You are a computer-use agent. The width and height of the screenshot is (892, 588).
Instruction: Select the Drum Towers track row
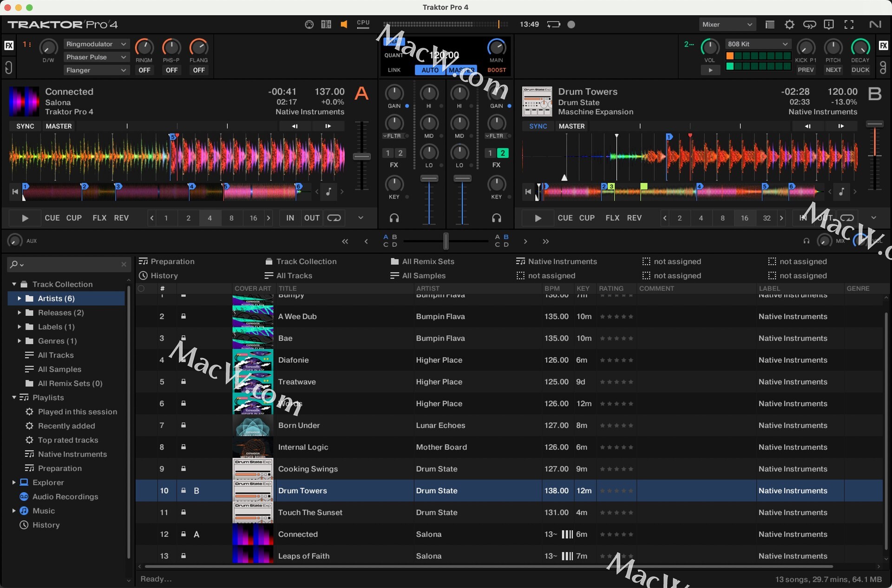tap(509, 490)
